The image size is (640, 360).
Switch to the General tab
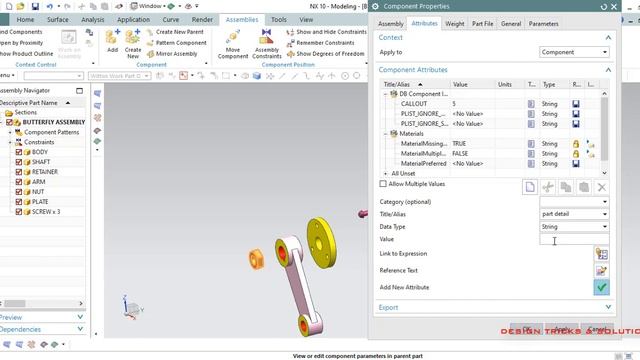pos(511,24)
